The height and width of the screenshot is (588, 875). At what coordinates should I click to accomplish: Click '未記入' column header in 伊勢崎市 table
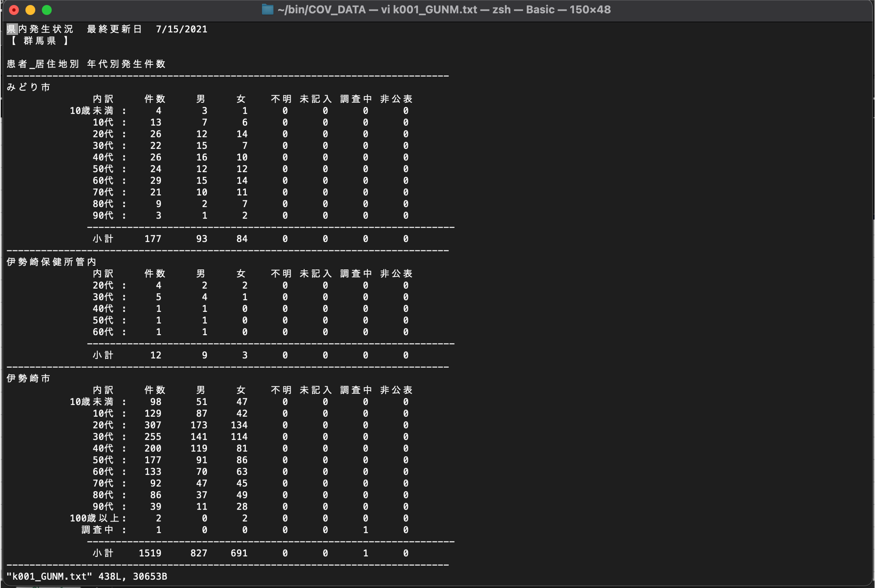[x=316, y=390]
